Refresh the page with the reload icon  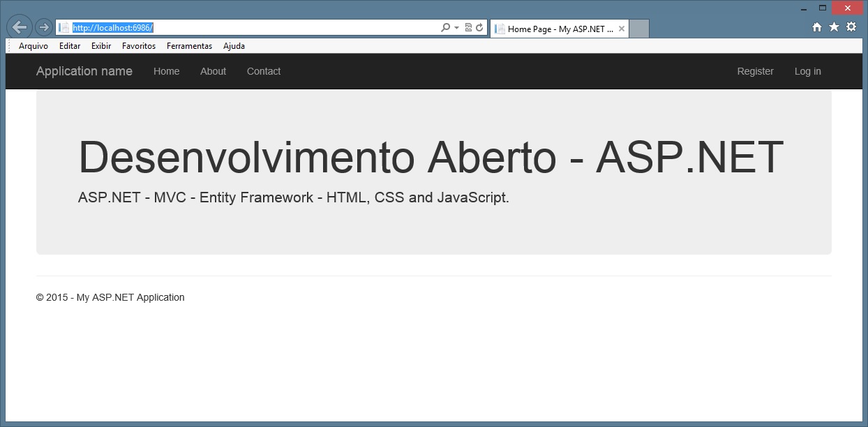coord(479,28)
